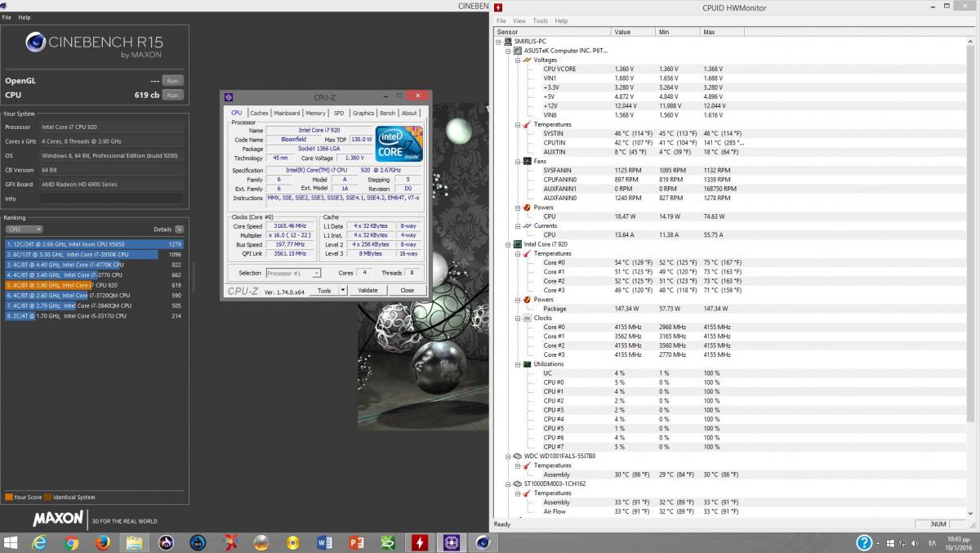The height and width of the screenshot is (553, 980).
Task: Click the Fans icon in HWMonitor tree
Action: click(x=528, y=161)
